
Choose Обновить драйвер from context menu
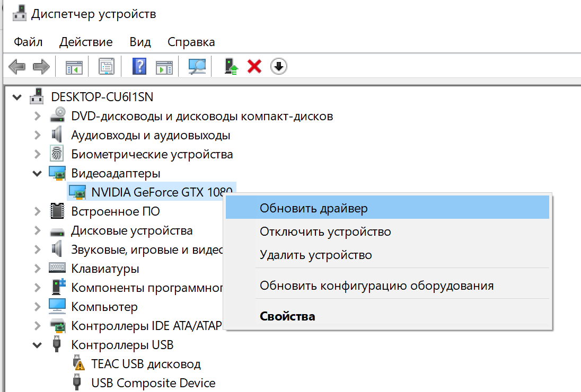click(387, 208)
